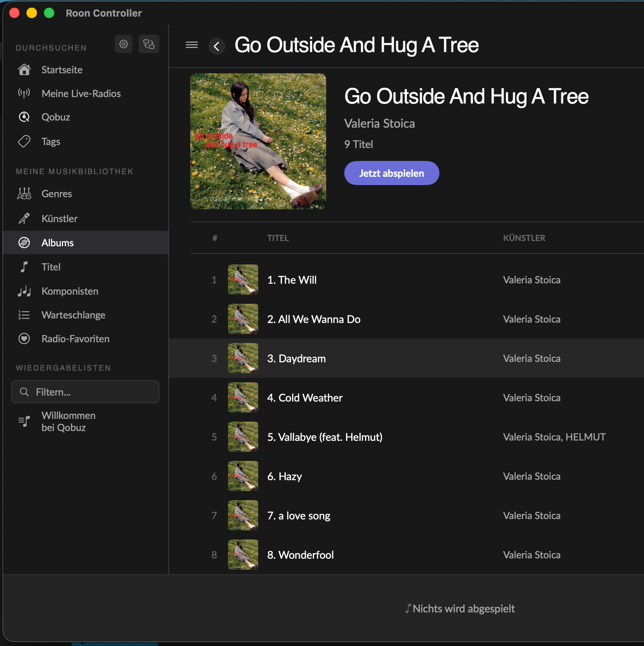Screen dimensions: 644x646
Task: Click the thumbnail of track Cold Weather
Action: coord(243,397)
